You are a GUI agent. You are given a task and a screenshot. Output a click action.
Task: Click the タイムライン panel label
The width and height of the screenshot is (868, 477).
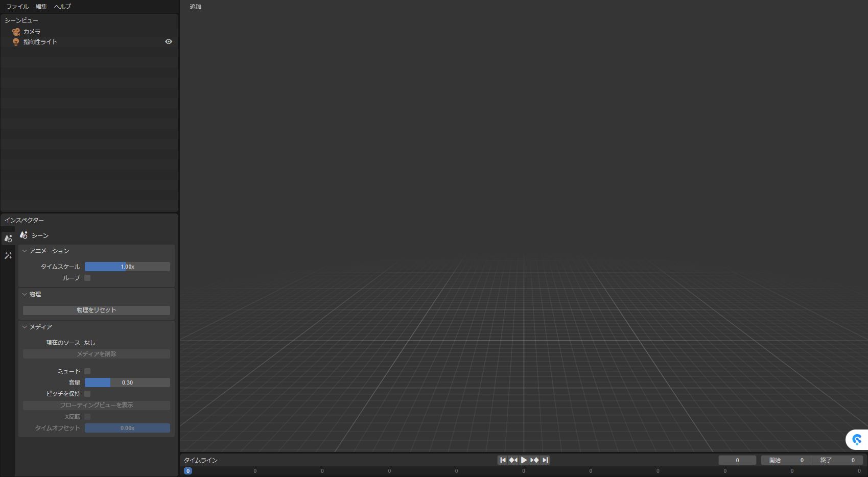pyautogui.click(x=201, y=460)
